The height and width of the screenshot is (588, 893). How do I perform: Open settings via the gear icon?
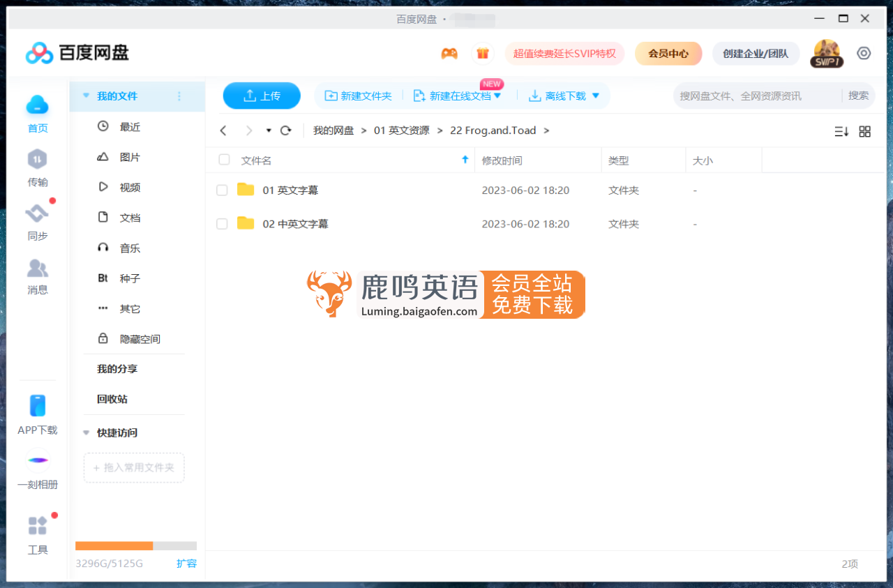pos(864,52)
